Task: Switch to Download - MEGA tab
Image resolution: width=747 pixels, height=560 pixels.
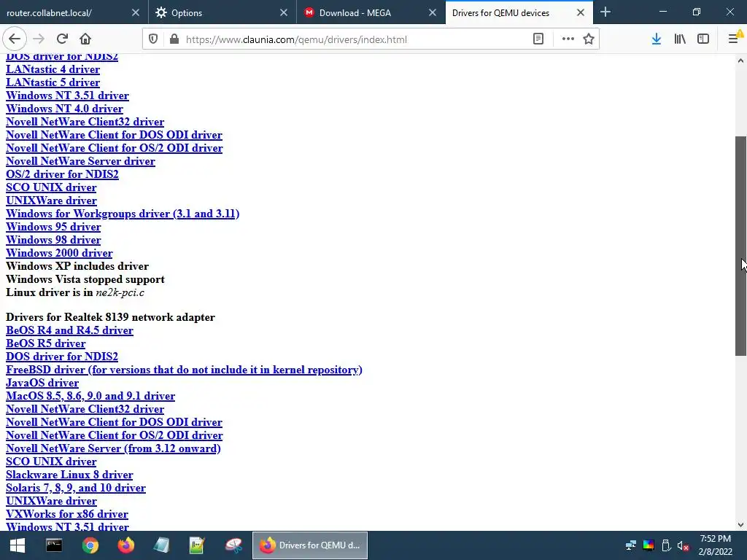Action: point(371,12)
